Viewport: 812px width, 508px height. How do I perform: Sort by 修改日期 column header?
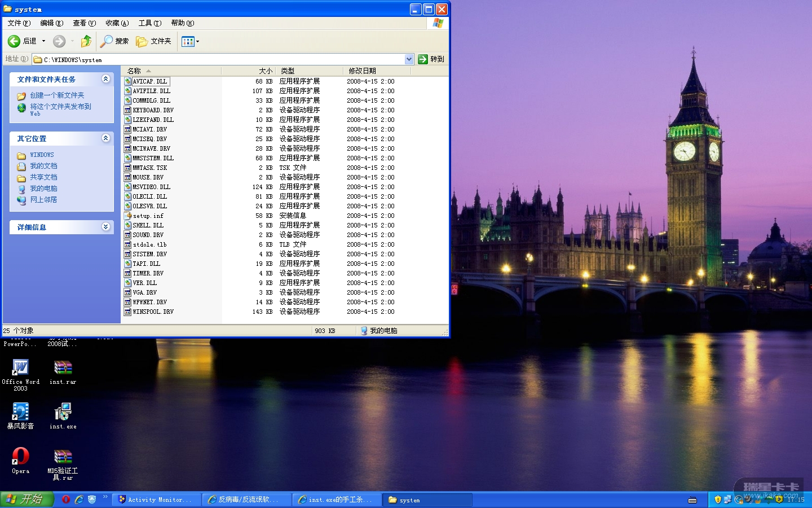(362, 71)
